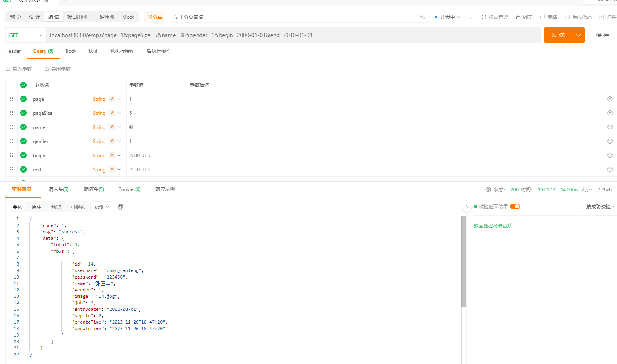Open the utf8 encoding dropdown
617x364 pixels.
[x=102, y=206]
